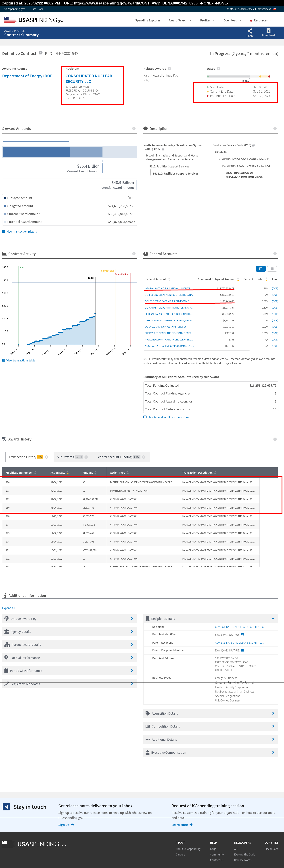Collapse the Recipient Details section
284x868 pixels.
click(x=211, y=619)
